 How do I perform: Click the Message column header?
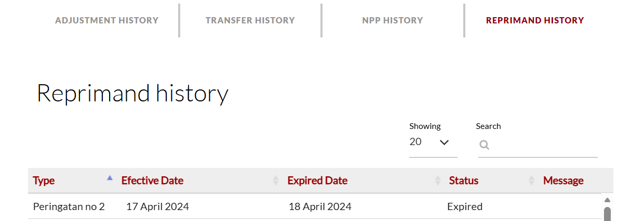[563, 180]
